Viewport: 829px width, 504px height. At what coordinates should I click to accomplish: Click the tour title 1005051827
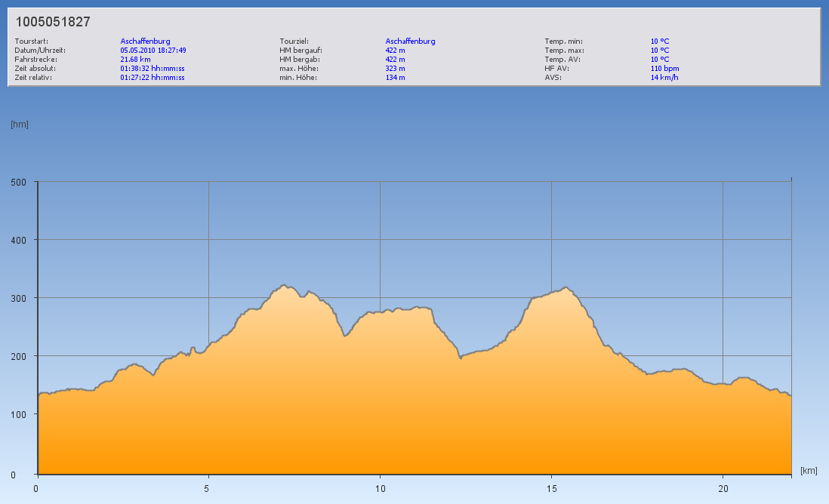[x=53, y=22]
